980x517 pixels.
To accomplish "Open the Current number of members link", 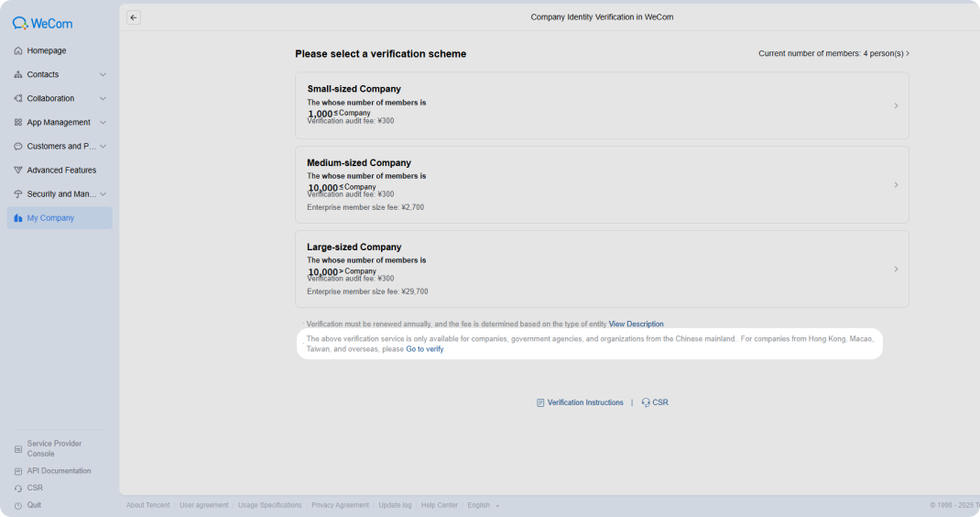I will [x=833, y=54].
